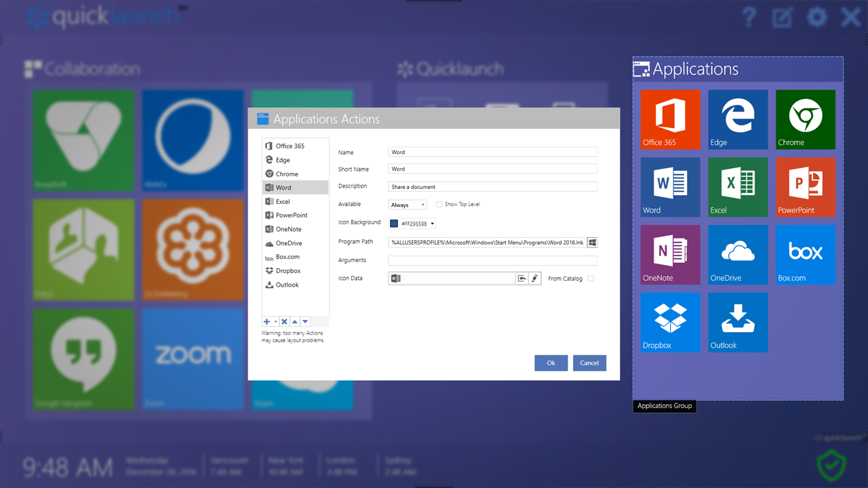Move selected action up in list
The height and width of the screenshot is (488, 868).
click(x=294, y=322)
